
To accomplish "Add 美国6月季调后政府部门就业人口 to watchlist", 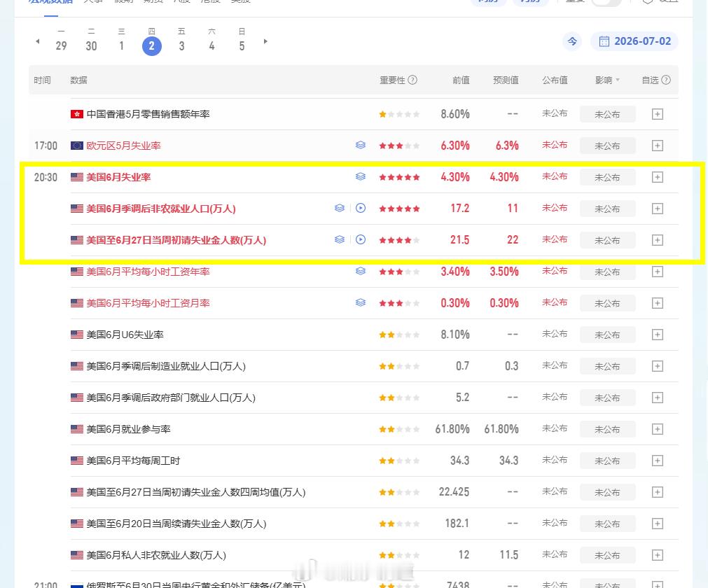I will coord(658,398).
